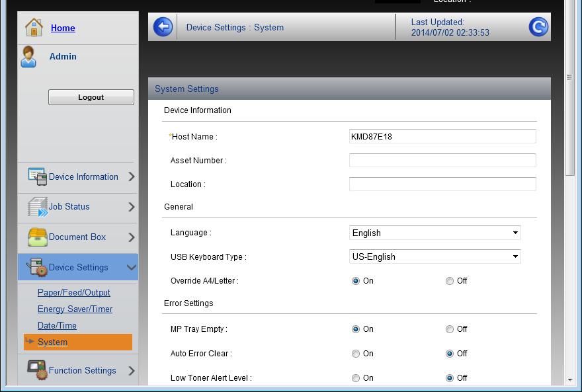
Task: Click the Function Settings sidebar icon
Action: point(37,370)
